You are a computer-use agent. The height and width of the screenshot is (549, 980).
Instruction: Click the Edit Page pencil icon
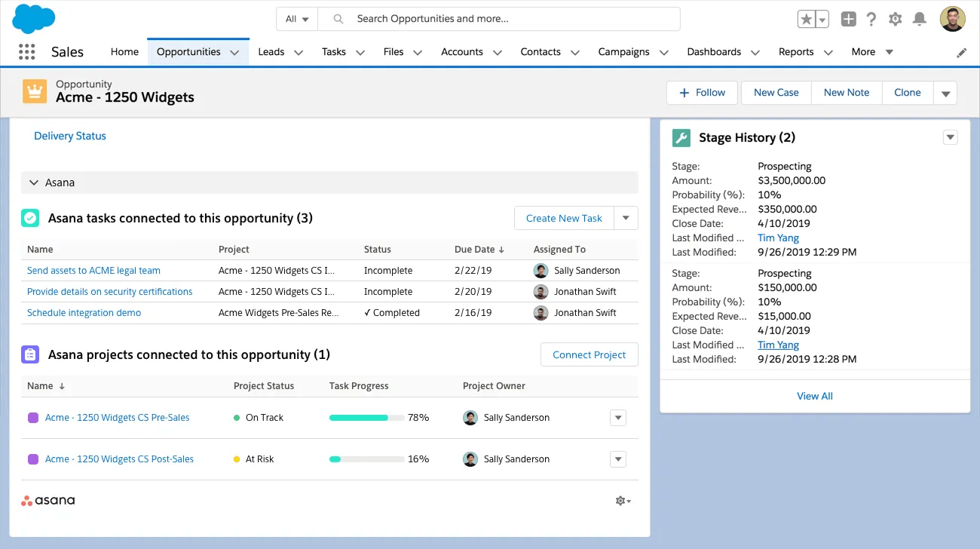[x=961, y=52]
